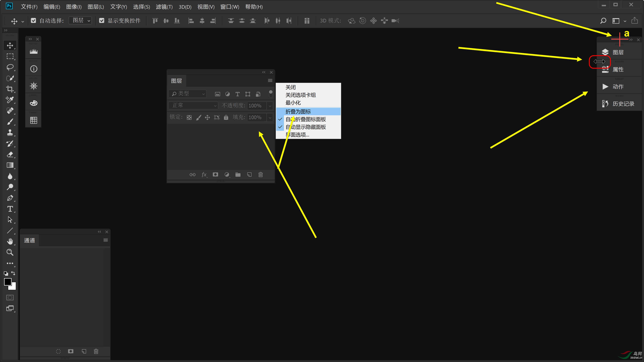Open the Histogram panel icon
Screen dimensions: 644x362
[34, 51]
